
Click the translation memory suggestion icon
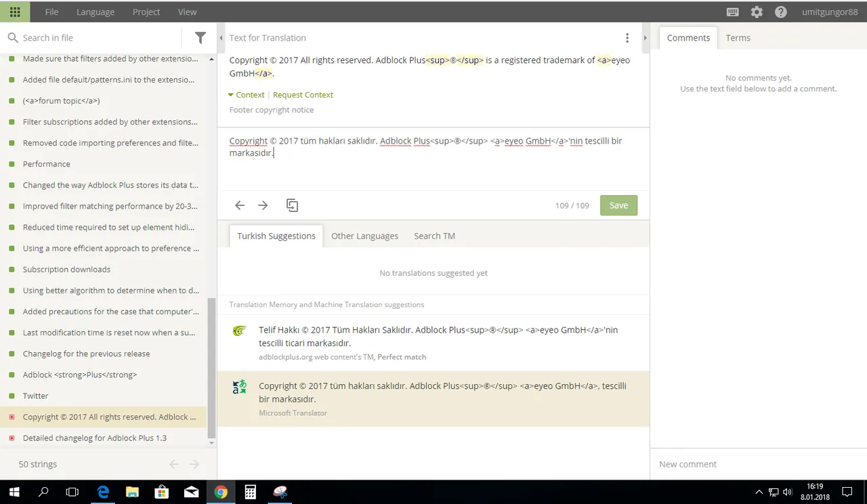239,331
